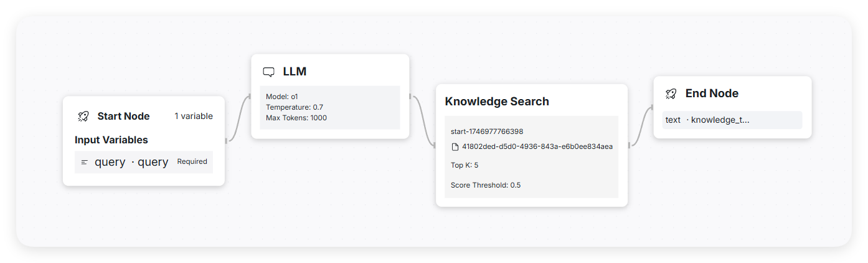This screenshot has width=868, height=263.
Task: Click the document icon beside the dataset ID
Action: pyautogui.click(x=455, y=147)
